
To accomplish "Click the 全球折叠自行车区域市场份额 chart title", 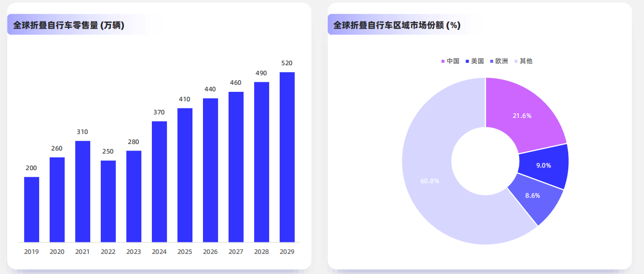I will [x=397, y=25].
